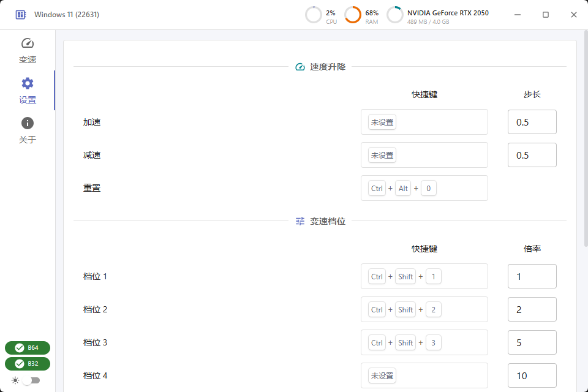Click the app logo icon in title bar

click(x=21, y=15)
